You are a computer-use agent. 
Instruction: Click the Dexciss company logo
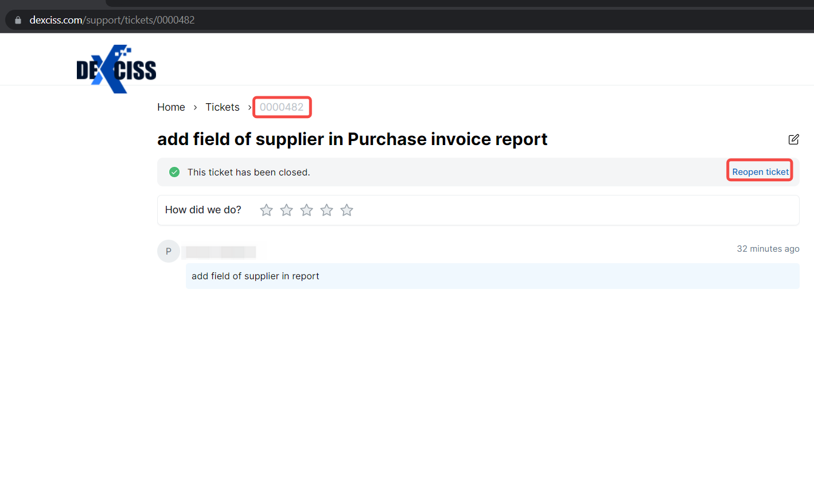coord(116,68)
